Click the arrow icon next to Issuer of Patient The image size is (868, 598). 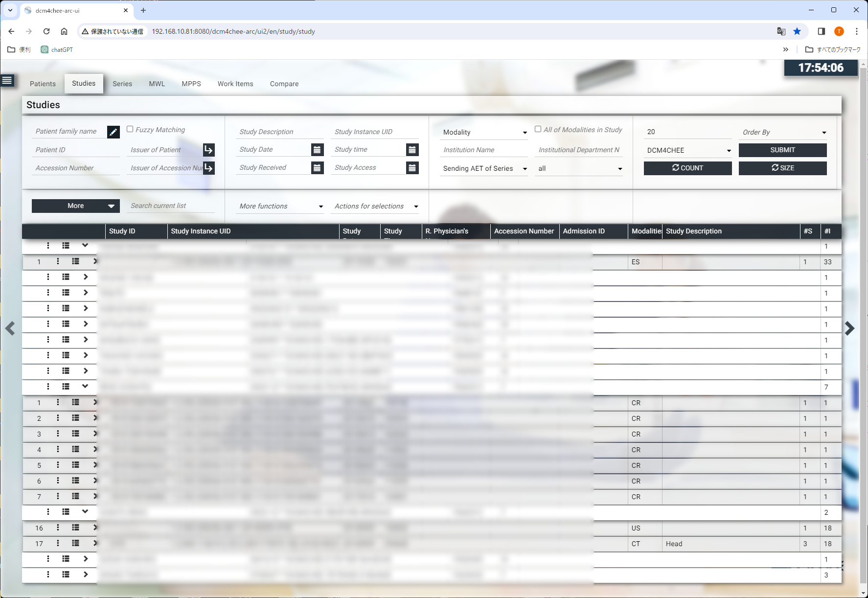click(x=208, y=150)
